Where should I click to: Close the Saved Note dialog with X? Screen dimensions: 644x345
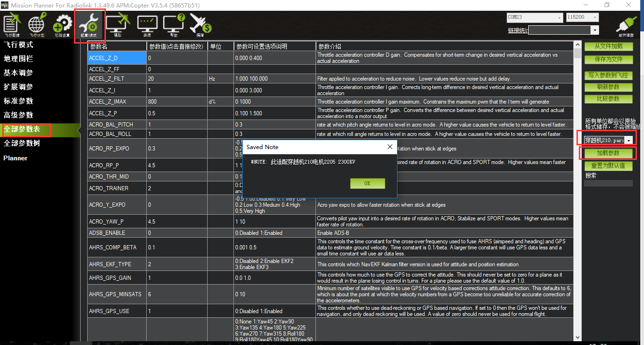pyautogui.click(x=389, y=147)
